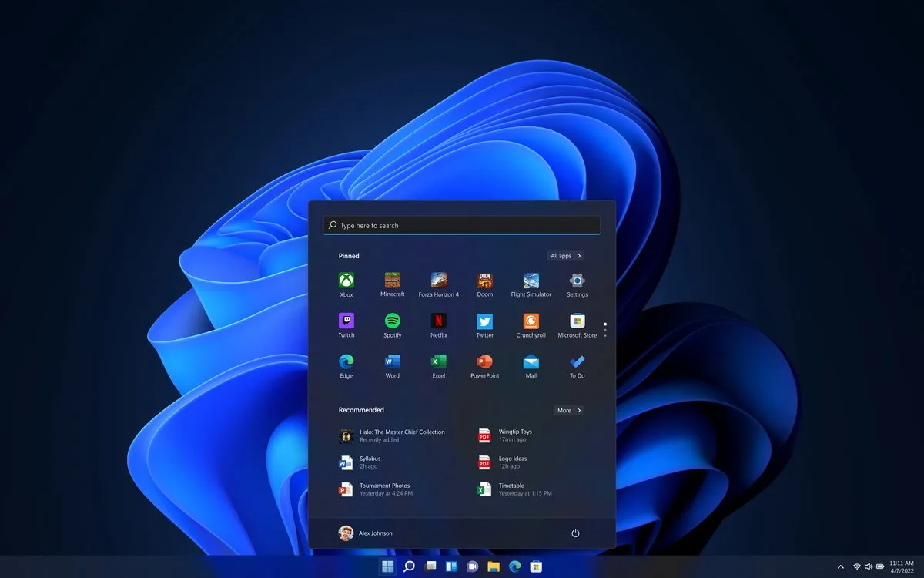This screenshot has width=924, height=578.
Task: Open the power options menu
Action: coord(575,533)
